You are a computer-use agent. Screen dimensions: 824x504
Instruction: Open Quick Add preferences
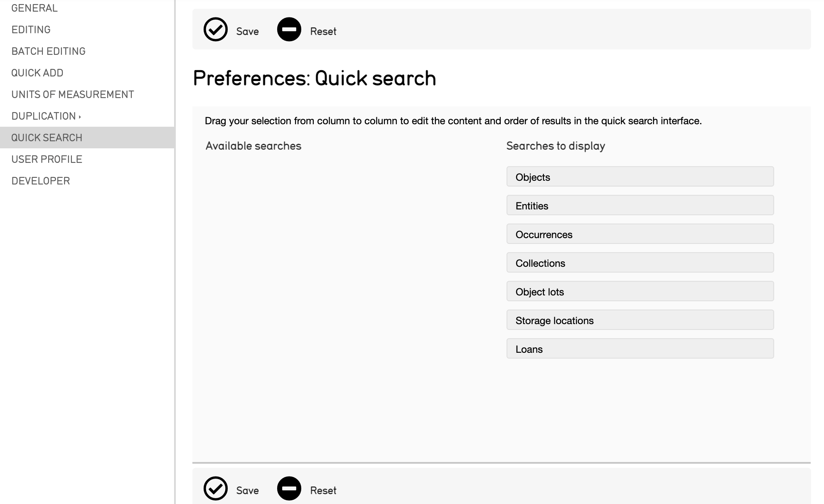point(37,73)
